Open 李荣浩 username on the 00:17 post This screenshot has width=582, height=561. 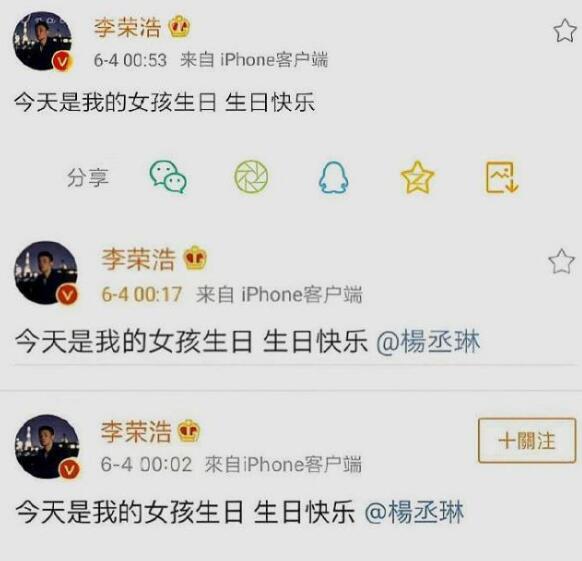pyautogui.click(x=138, y=259)
